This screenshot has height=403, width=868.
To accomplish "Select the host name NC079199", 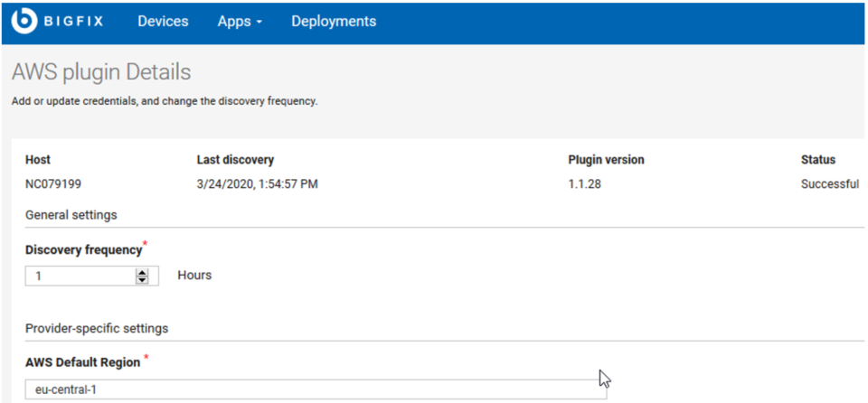I will pyautogui.click(x=53, y=184).
